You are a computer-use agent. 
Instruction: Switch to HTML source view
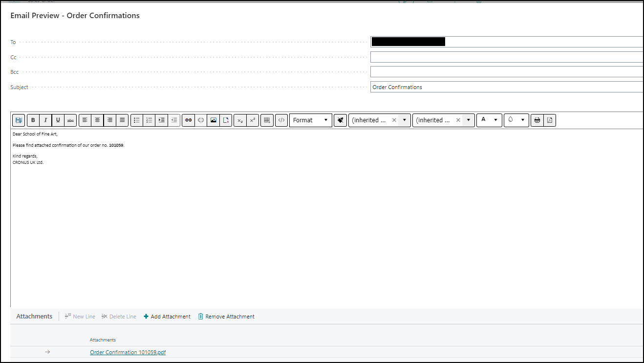281,120
